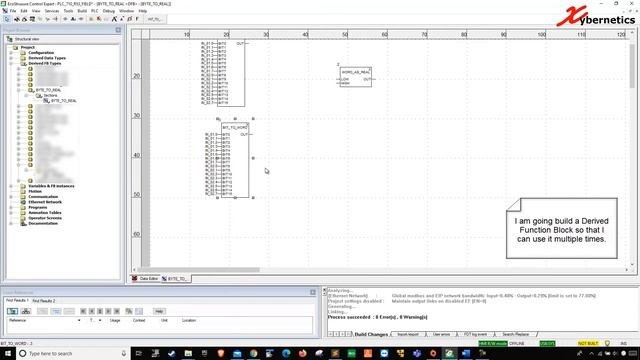Screen dimensions: 640x360
Task: Select the highlighted BIT_TO_WORD block title
Action: point(235,127)
